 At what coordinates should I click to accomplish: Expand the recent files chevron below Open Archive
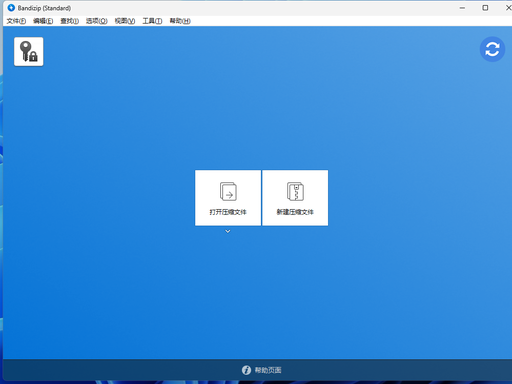[228, 231]
